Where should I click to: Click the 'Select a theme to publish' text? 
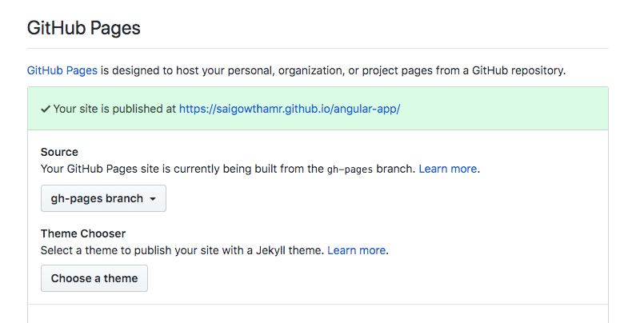pos(182,250)
